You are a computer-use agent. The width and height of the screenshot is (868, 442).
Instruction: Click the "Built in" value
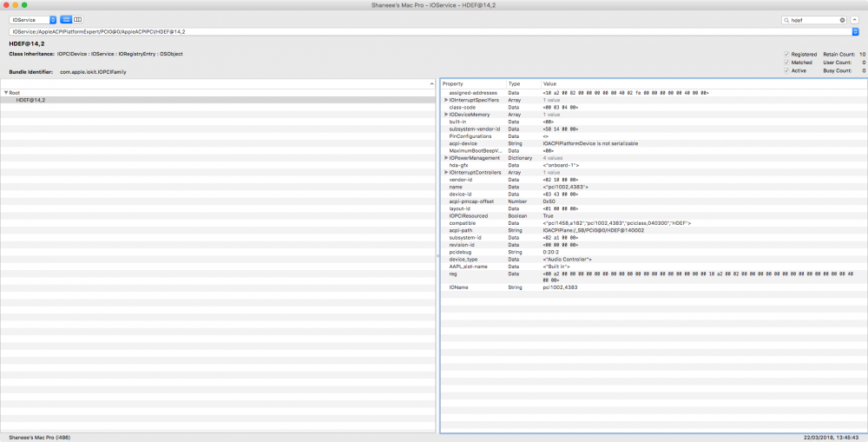coord(556,267)
